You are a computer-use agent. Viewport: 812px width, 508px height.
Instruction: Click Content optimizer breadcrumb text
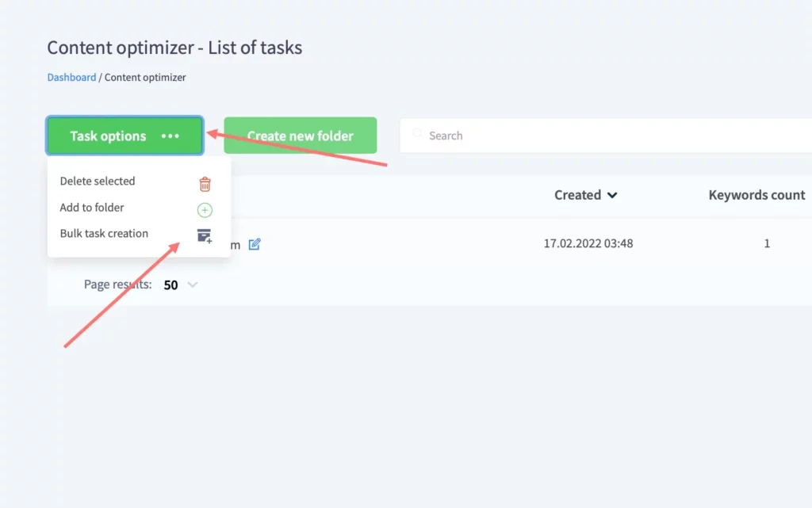click(145, 77)
